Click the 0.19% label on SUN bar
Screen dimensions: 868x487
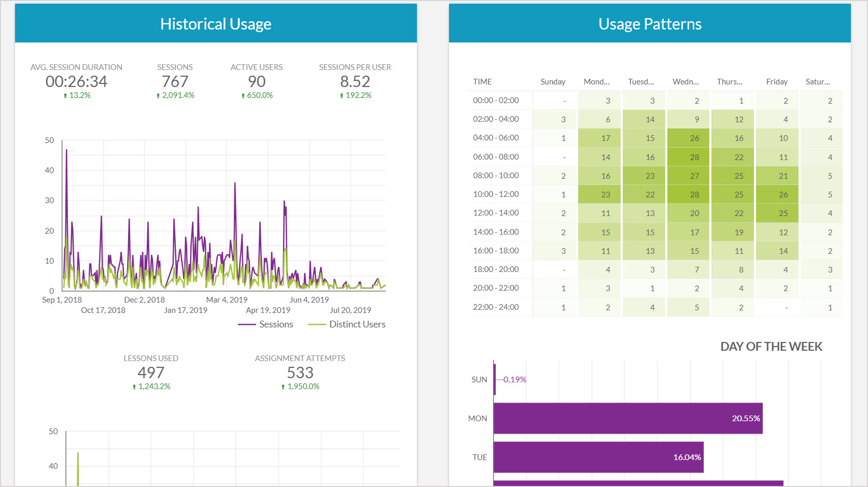[x=514, y=380]
